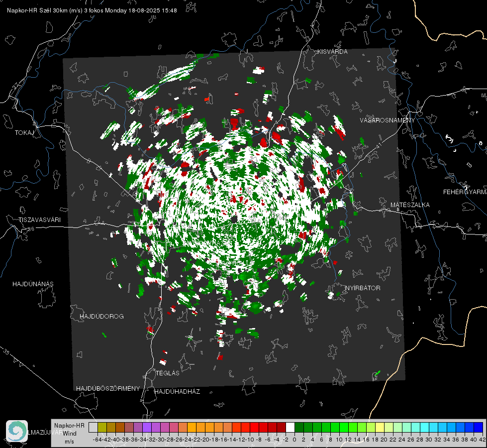Select the NYÍRBÁTOR town label
Image resolution: width=487 pixels, height=448 pixels.
tap(363, 288)
